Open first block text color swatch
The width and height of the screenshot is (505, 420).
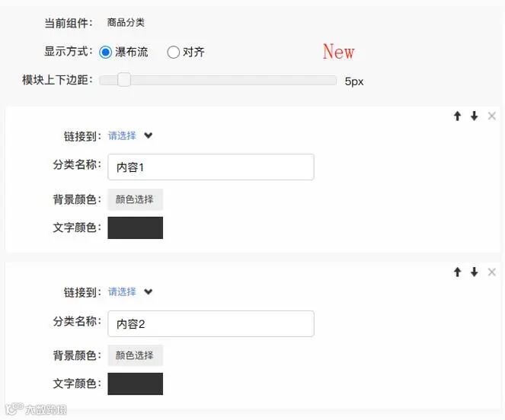tap(135, 228)
